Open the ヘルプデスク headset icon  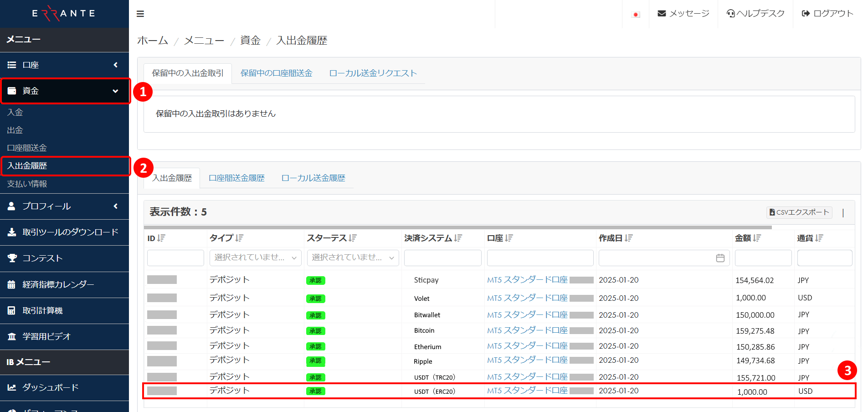click(732, 13)
